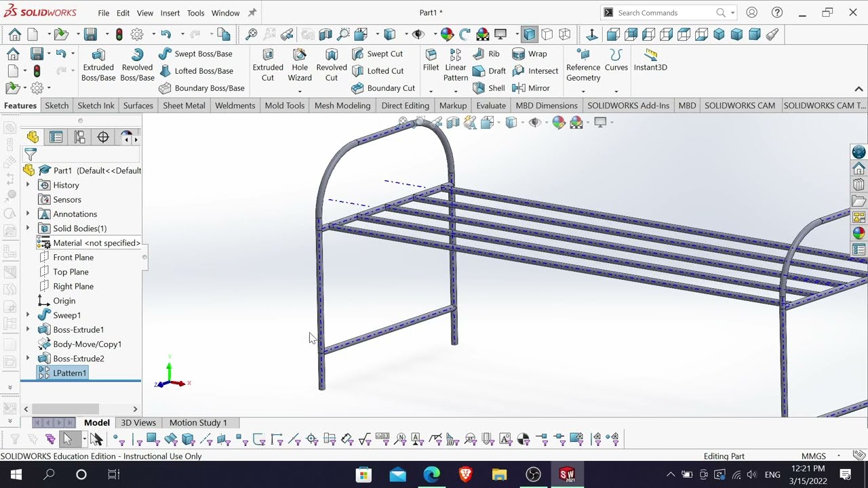Expand the History folder
This screenshot has width=868, height=488.
tap(28, 185)
